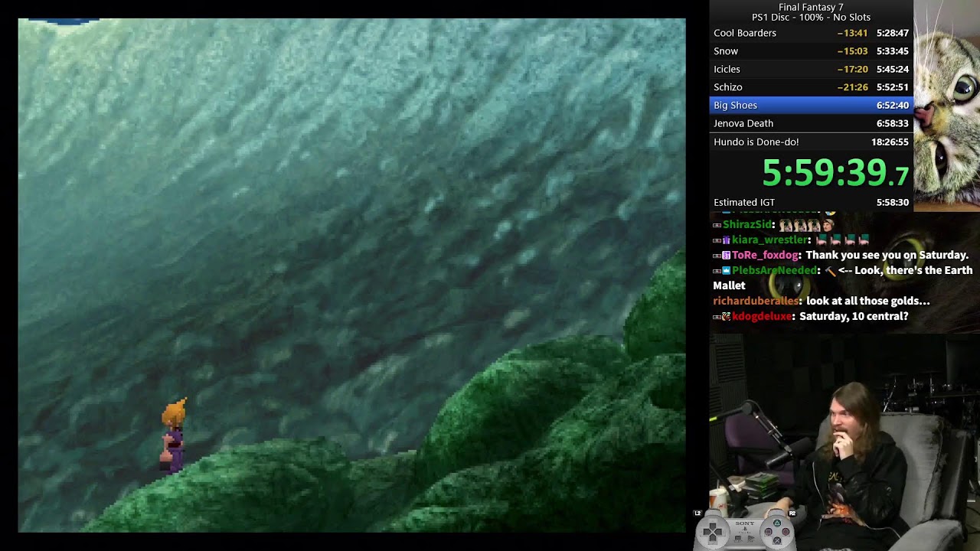Image resolution: width=980 pixels, height=551 pixels.
Task: Click the -21:26 delta on Schizo
Action: coord(852,87)
